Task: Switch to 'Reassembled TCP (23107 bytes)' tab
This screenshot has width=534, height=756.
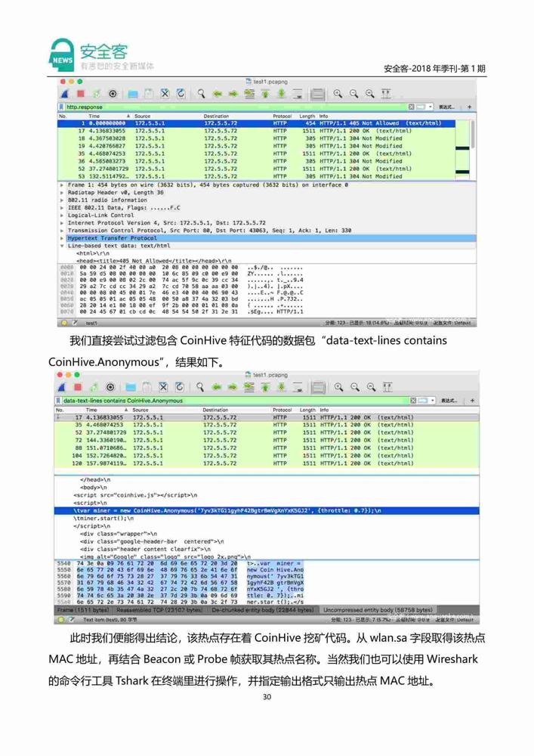Action: (x=160, y=610)
